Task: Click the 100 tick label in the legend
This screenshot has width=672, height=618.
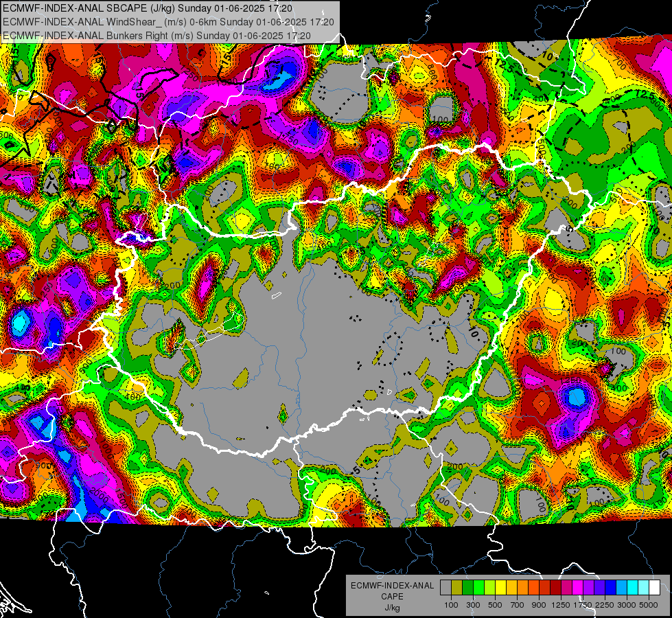Action: click(451, 605)
